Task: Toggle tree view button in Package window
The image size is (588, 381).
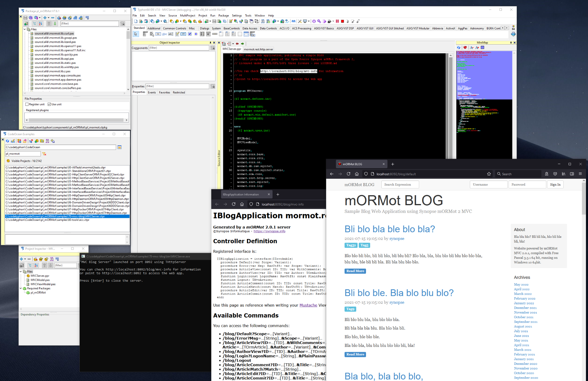Action: (x=34, y=24)
